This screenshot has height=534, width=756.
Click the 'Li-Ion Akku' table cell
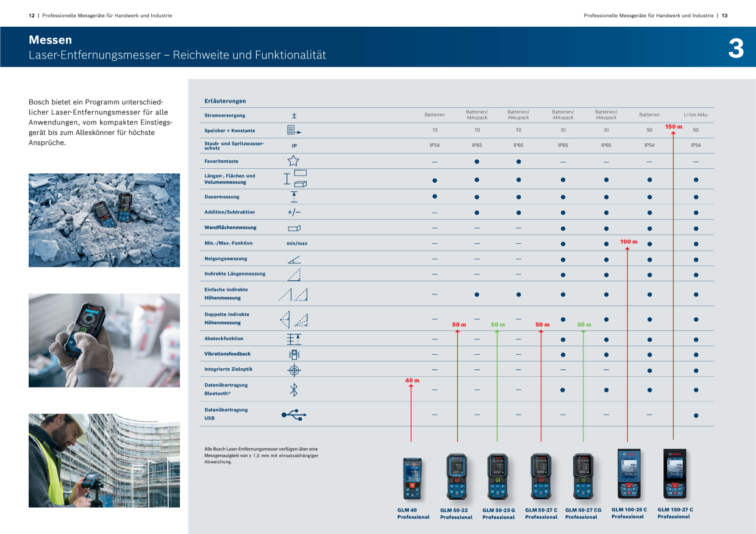tap(696, 115)
